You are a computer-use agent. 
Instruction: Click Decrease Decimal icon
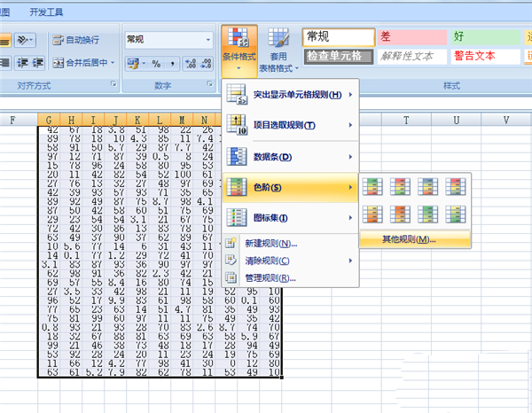pyautogui.click(x=206, y=64)
